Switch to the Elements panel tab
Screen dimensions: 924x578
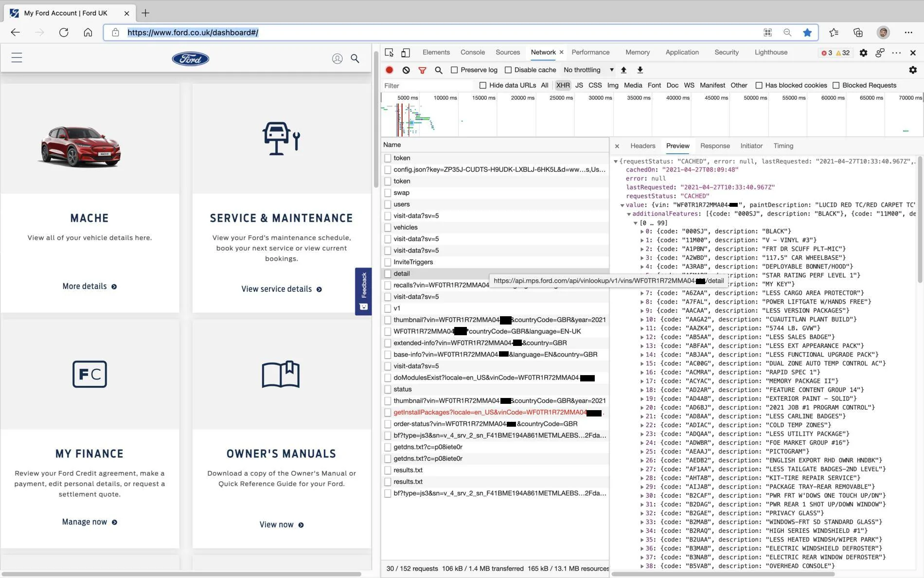tap(436, 53)
